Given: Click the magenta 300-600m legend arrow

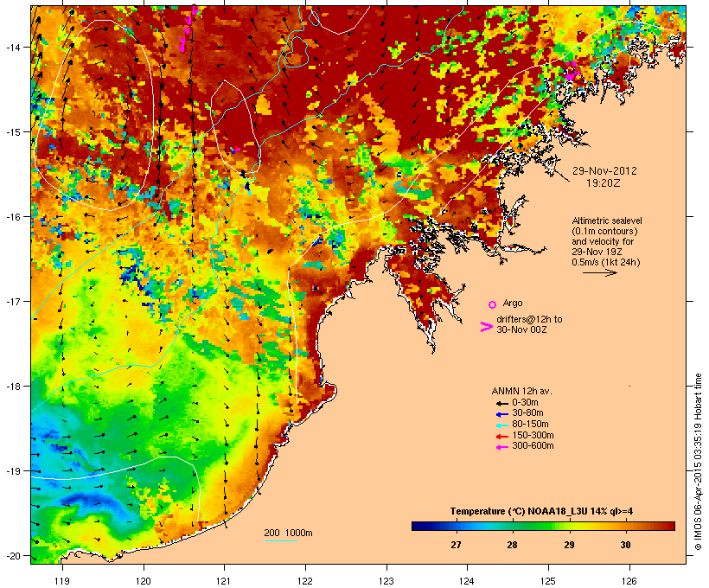Looking at the screenshot, I should 501,447.
